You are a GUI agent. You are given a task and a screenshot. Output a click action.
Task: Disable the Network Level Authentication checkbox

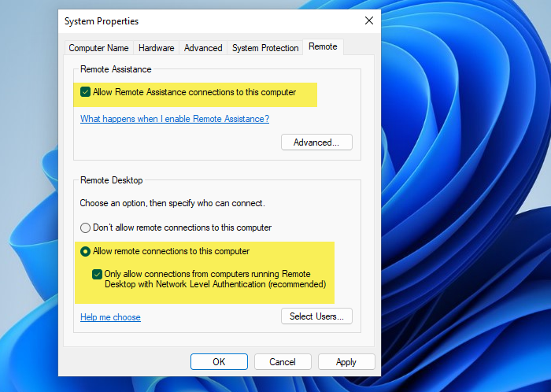click(x=97, y=274)
